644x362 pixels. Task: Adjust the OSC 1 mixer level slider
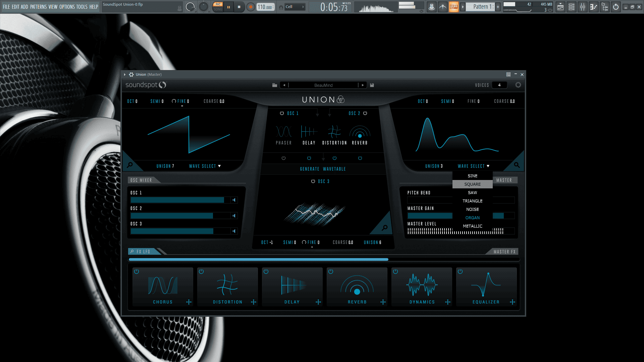pyautogui.click(x=180, y=200)
